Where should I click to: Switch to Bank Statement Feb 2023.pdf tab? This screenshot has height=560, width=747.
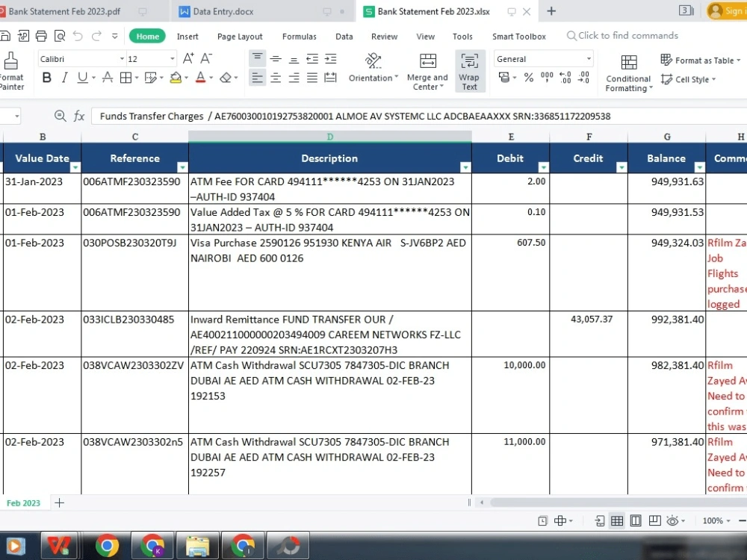click(x=64, y=11)
